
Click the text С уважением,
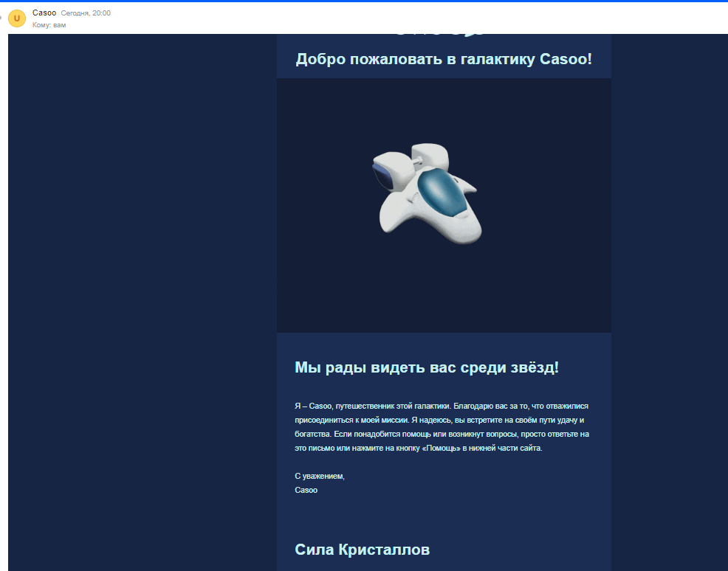(x=320, y=476)
